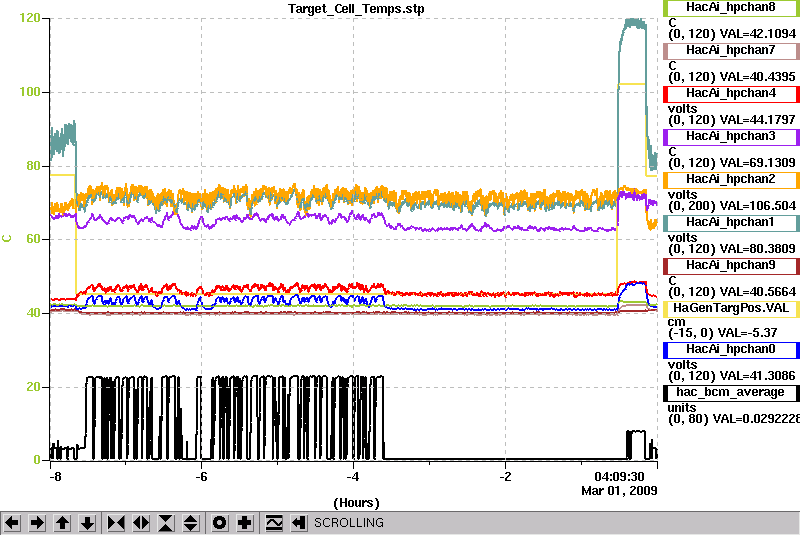Viewport: 800px width, 535px height.
Task: Click the auto-scale circle icon
Action: (219, 523)
